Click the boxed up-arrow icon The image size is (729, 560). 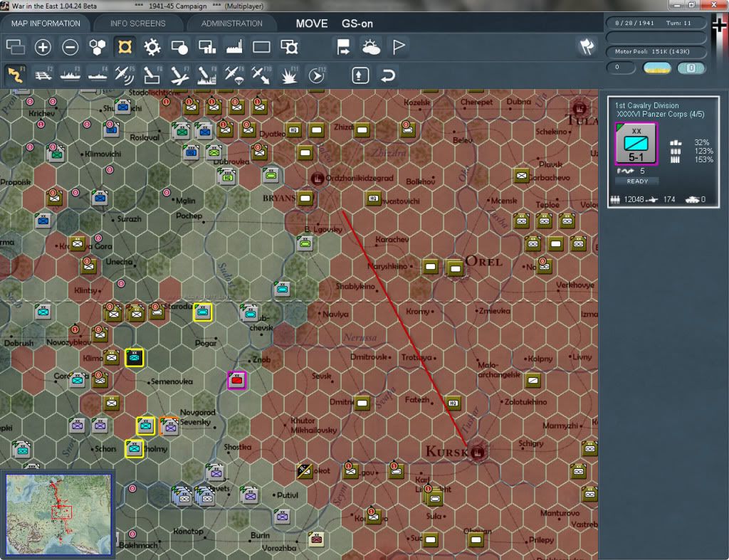pyautogui.click(x=360, y=75)
